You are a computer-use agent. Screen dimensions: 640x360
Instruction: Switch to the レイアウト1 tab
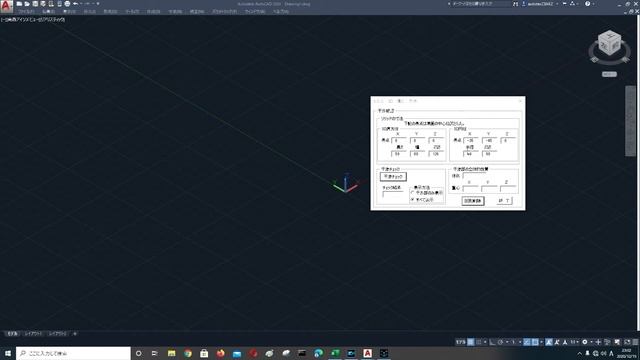(x=33, y=334)
